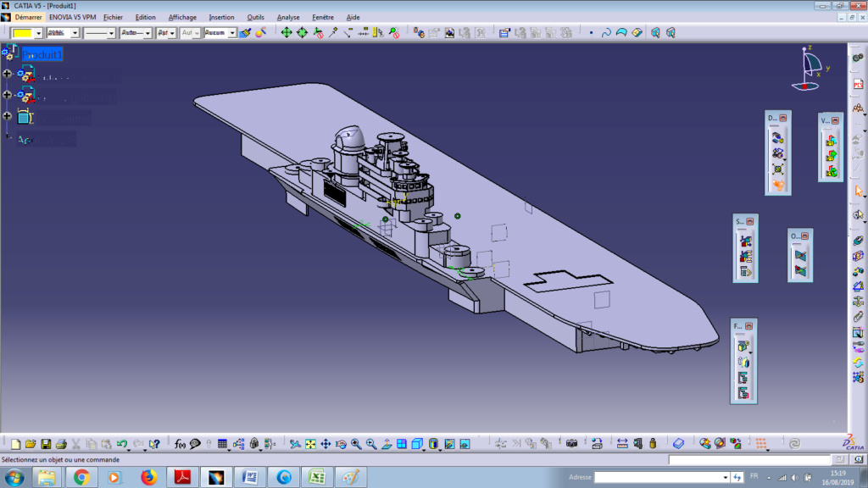
Task: Open the line type dropdown
Action: click(x=111, y=33)
